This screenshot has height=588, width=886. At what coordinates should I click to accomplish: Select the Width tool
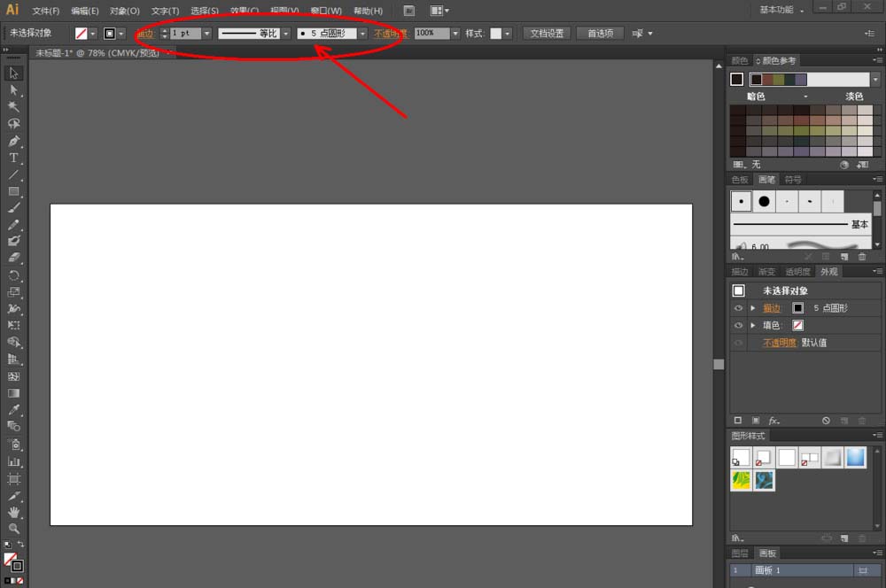point(13,308)
